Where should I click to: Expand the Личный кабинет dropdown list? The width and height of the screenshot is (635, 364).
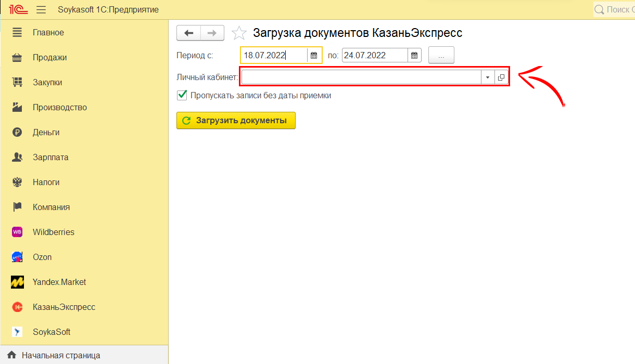pyautogui.click(x=488, y=77)
